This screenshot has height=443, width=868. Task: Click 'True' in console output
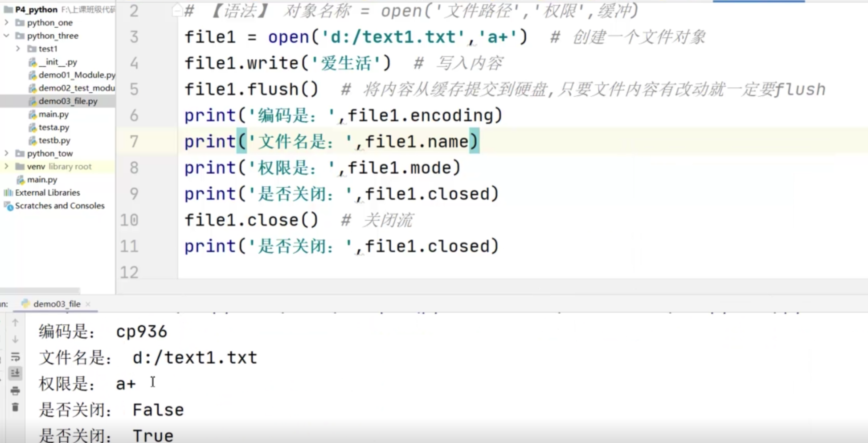[x=153, y=435]
